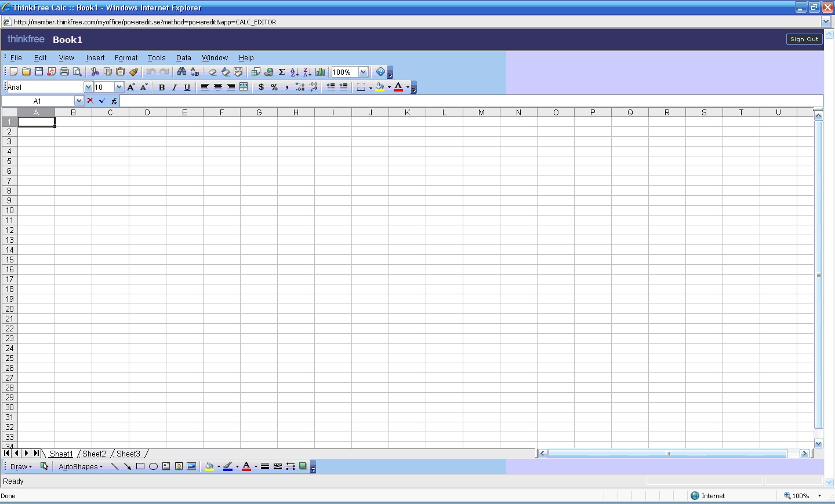Toggle Select Objects pointer tool

coord(45,466)
